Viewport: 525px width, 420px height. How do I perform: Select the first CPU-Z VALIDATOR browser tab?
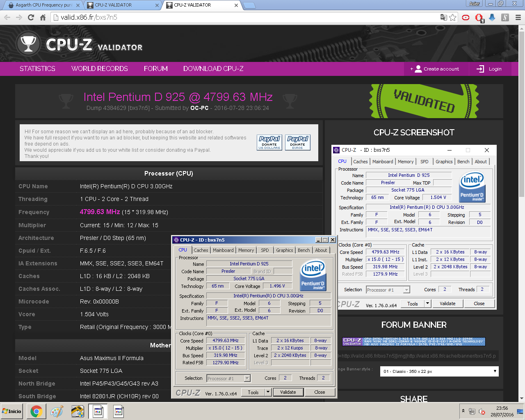click(x=123, y=5)
